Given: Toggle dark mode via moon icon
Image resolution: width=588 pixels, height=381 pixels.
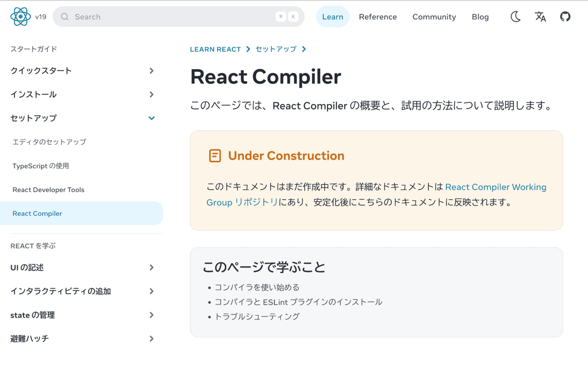Looking at the screenshot, I should (515, 16).
